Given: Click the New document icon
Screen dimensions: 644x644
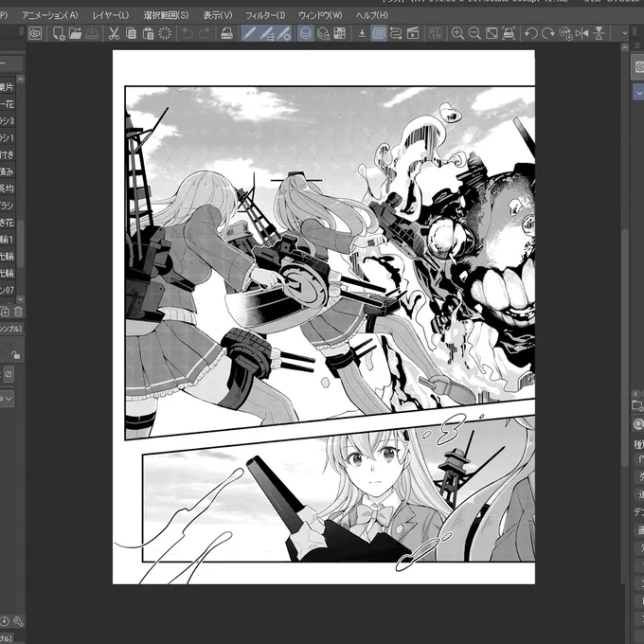Looking at the screenshot, I should click(x=59, y=33).
